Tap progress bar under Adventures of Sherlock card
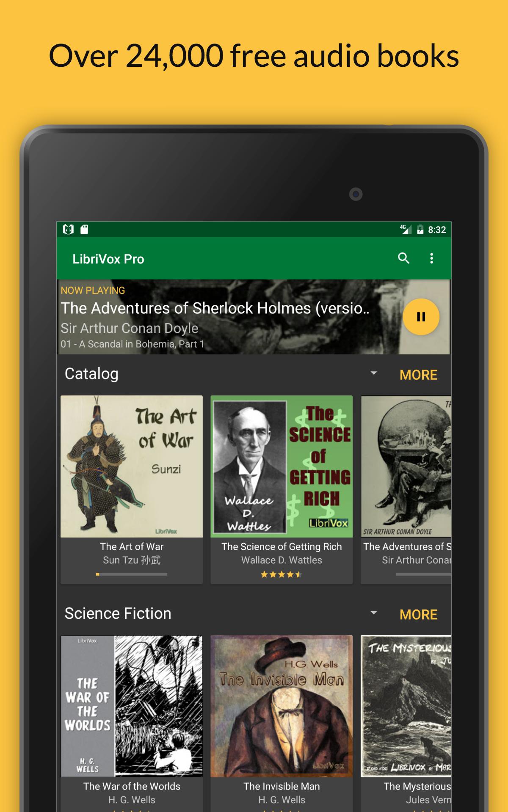 (x=423, y=574)
